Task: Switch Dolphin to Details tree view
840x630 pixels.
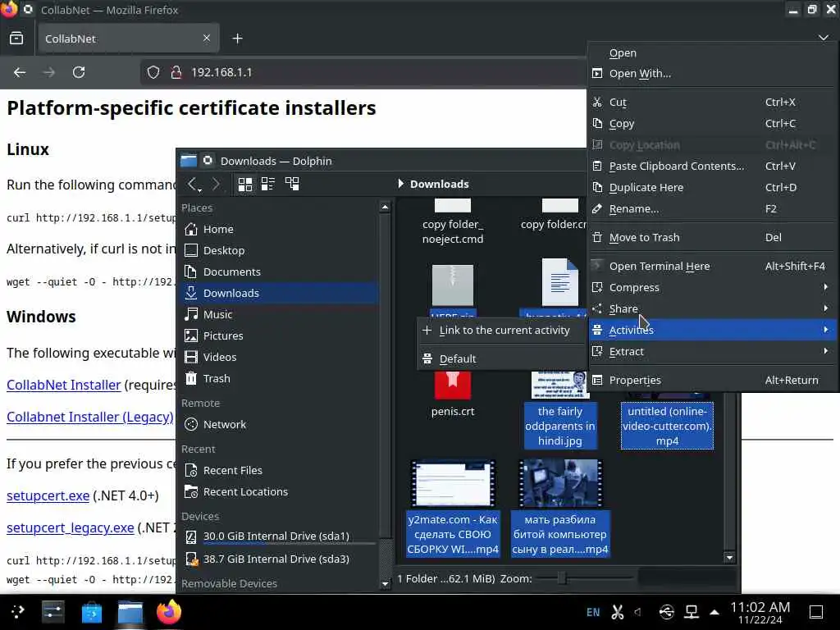Action: tap(292, 185)
